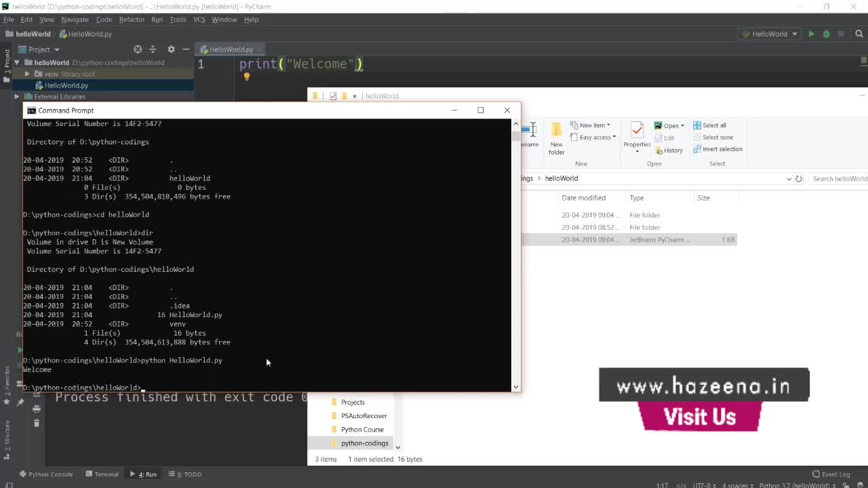Click the Command Prompt title icon
The width and height of the screenshot is (868, 488).
point(31,110)
